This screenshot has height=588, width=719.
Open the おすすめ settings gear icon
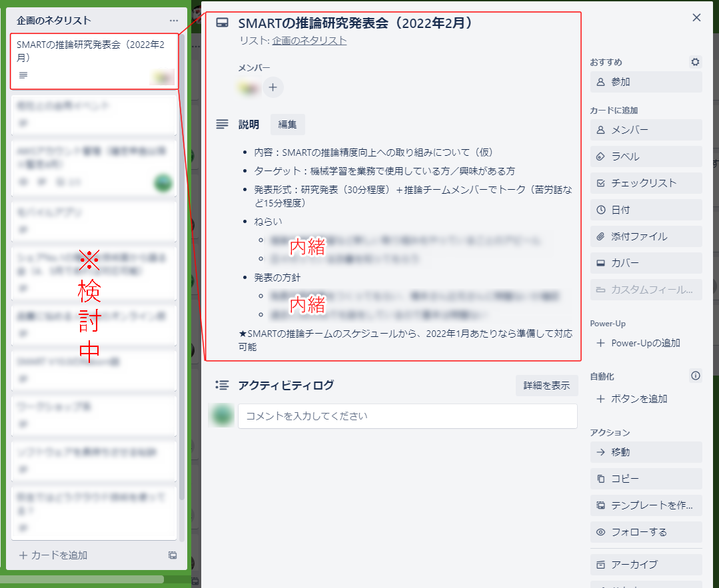pos(695,62)
